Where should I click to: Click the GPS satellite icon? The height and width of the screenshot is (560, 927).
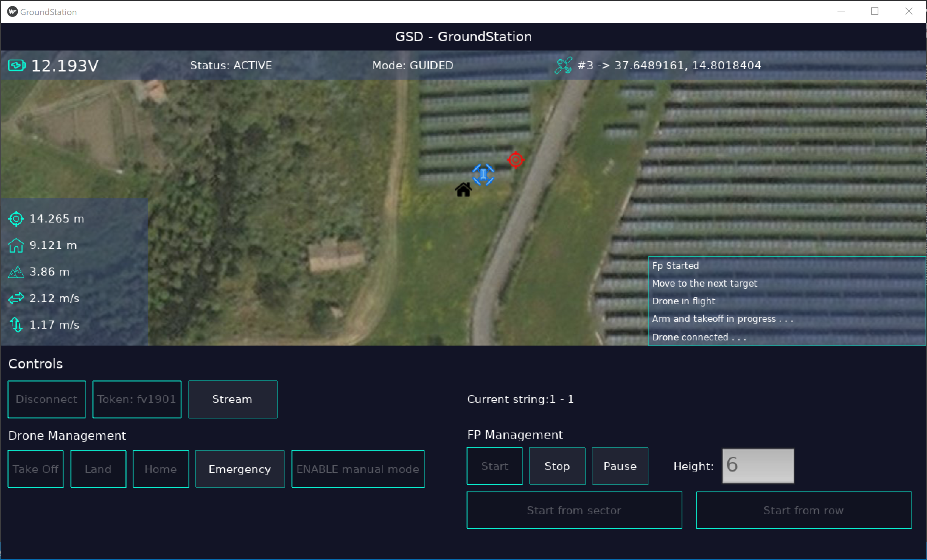click(563, 66)
